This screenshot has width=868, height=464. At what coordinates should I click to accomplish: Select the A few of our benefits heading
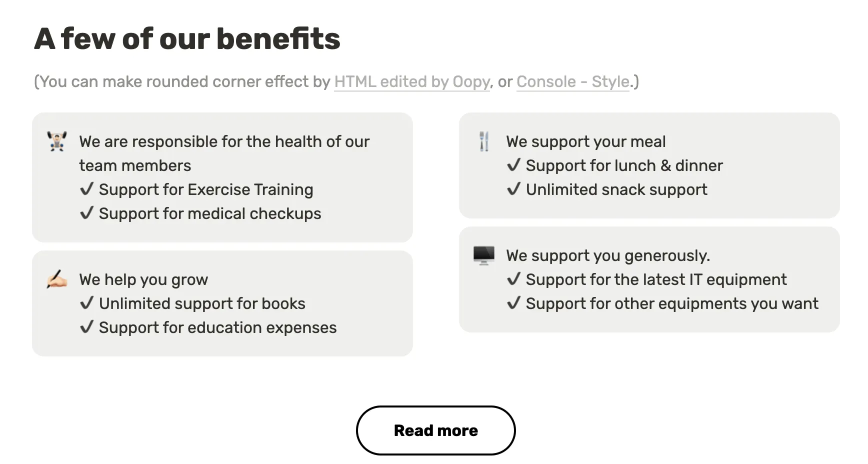coord(187,38)
